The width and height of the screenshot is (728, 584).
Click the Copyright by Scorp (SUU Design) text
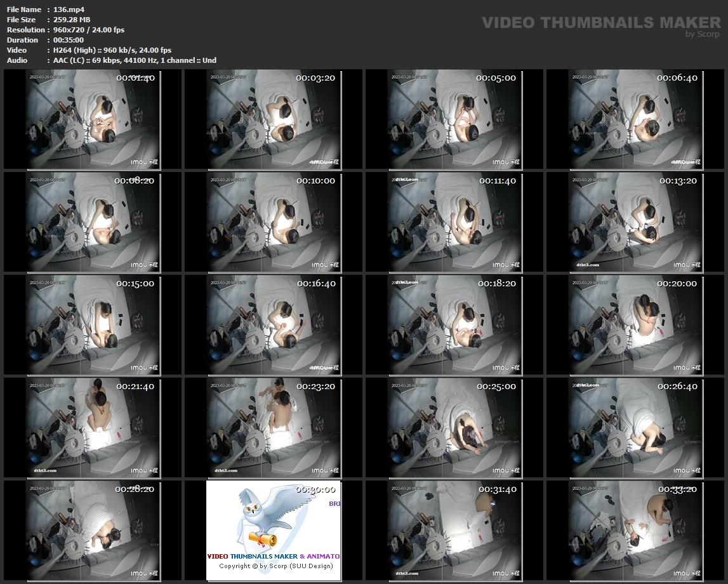275,566
